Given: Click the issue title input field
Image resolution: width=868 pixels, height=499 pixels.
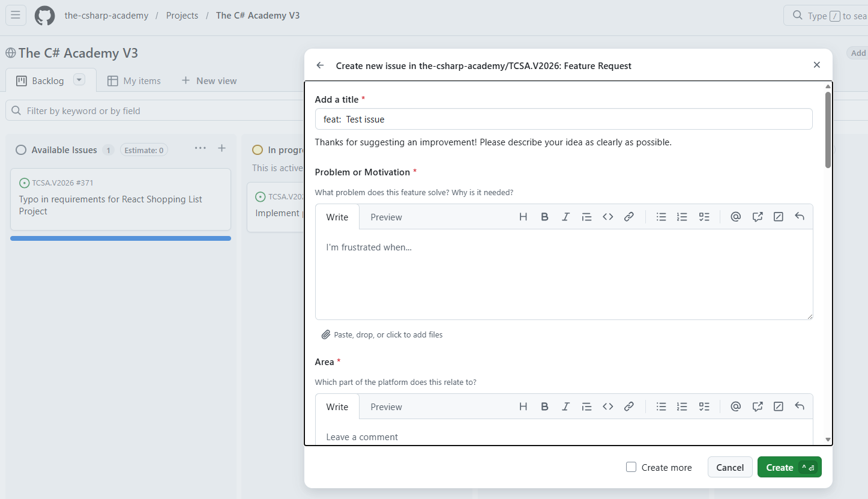Looking at the screenshot, I should (x=564, y=119).
